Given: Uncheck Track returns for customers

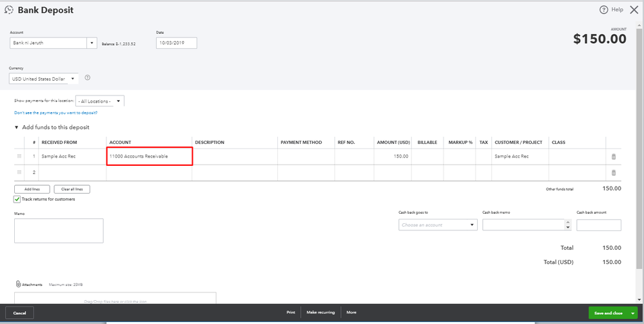Looking at the screenshot, I should point(17,199).
